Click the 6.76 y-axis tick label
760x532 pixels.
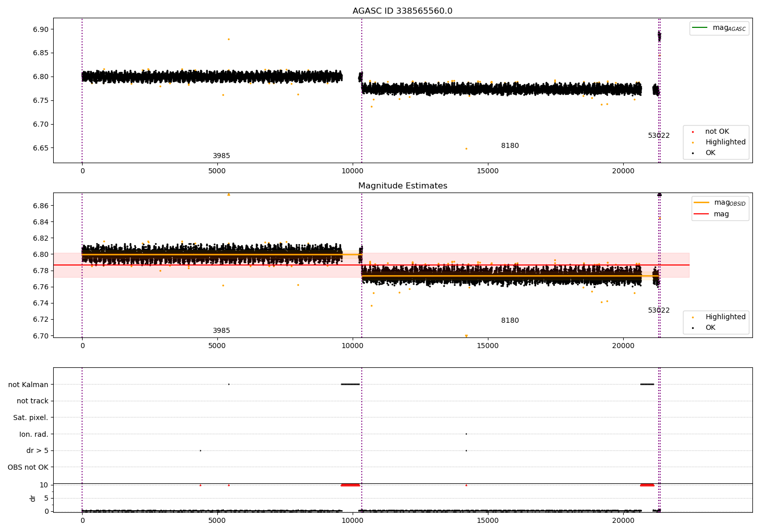41,287
